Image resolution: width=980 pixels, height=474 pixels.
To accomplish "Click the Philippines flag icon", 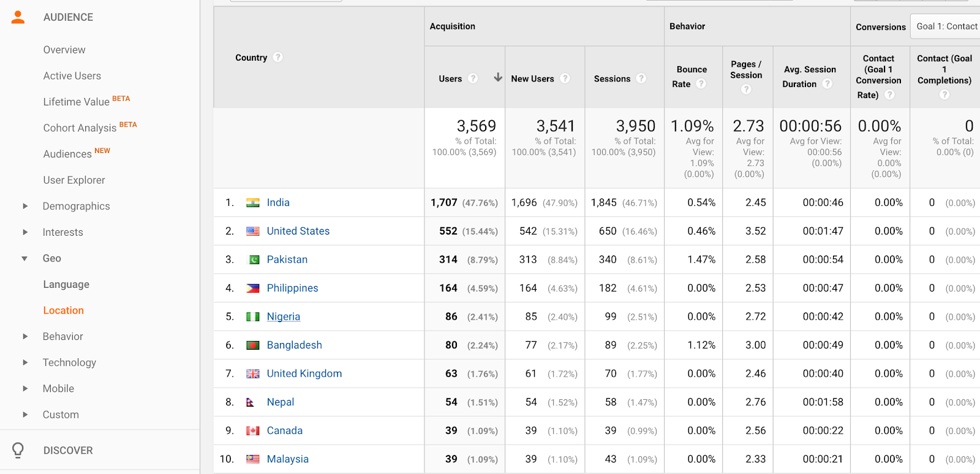I will click(x=253, y=288).
